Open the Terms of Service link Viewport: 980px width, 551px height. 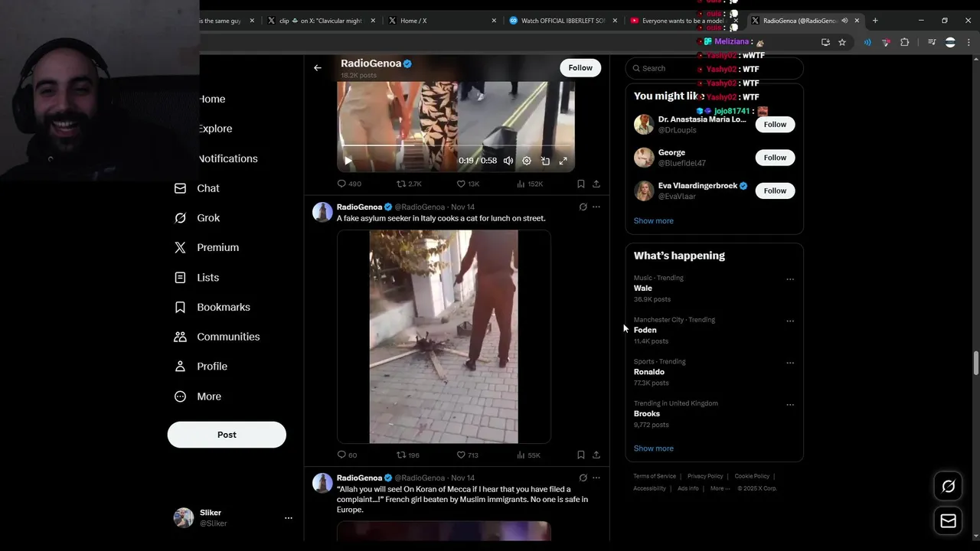pos(655,476)
